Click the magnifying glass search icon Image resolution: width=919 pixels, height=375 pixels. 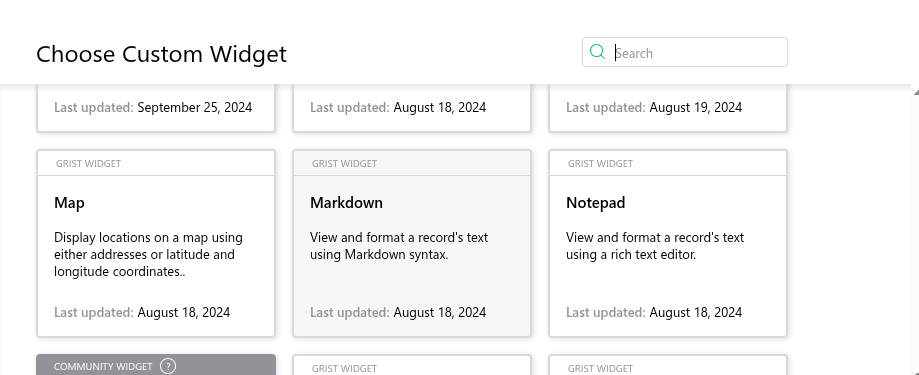(x=597, y=52)
